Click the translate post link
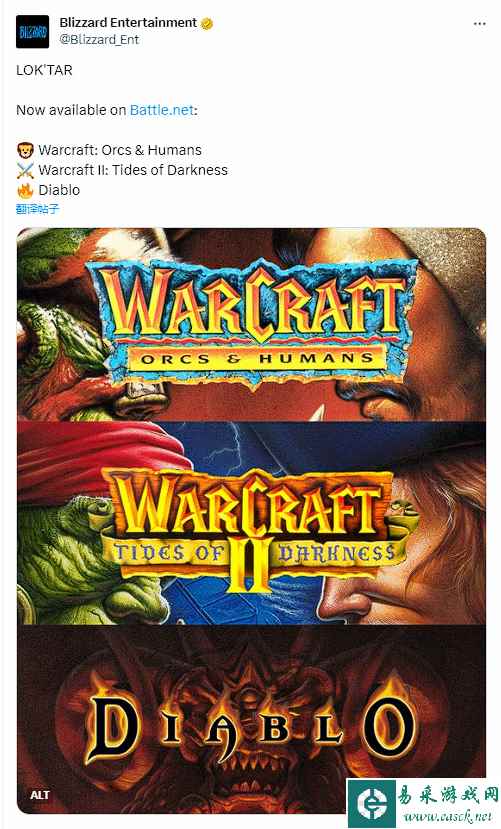The width and height of the screenshot is (501, 829). pos(38,209)
